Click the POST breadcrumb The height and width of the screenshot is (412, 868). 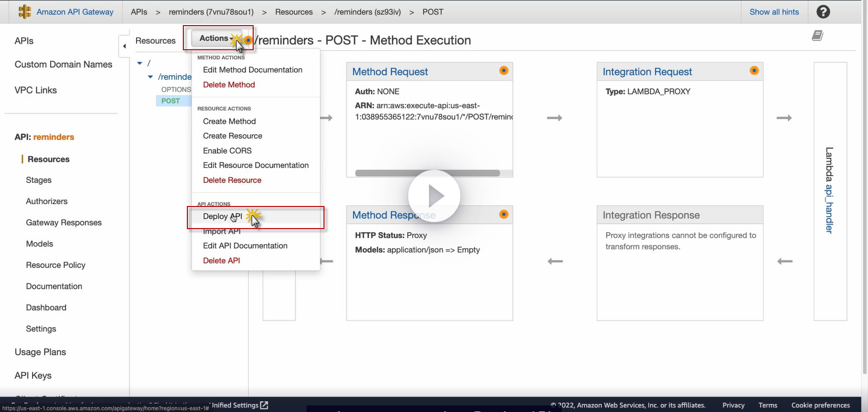[x=433, y=12]
